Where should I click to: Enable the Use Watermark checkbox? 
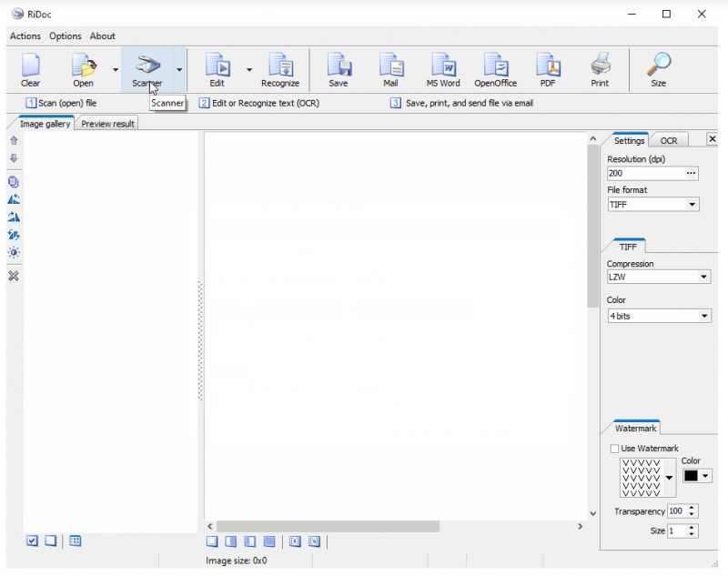(x=614, y=449)
